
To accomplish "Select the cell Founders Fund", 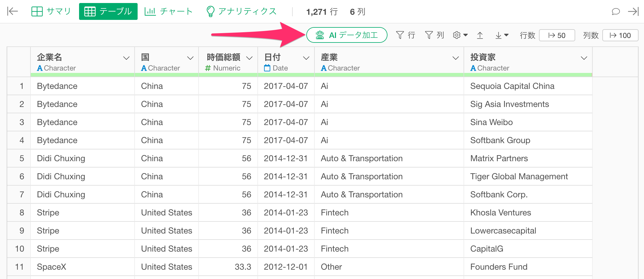I will (x=528, y=267).
